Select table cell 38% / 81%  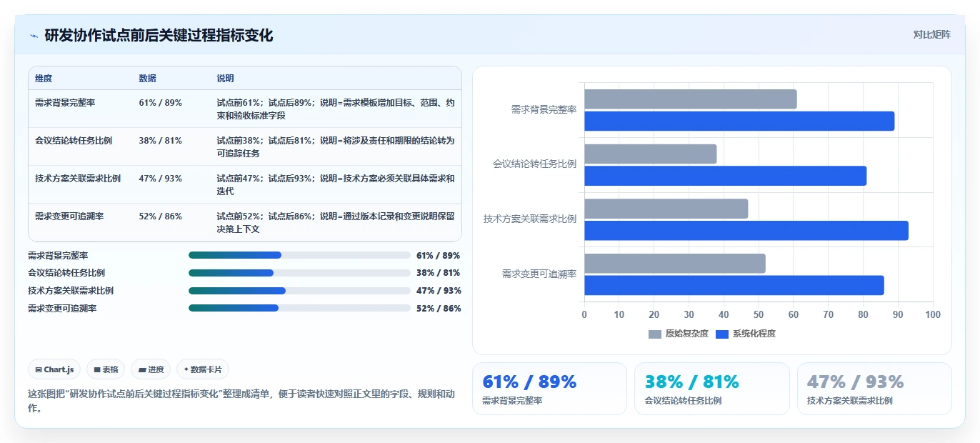(x=161, y=141)
